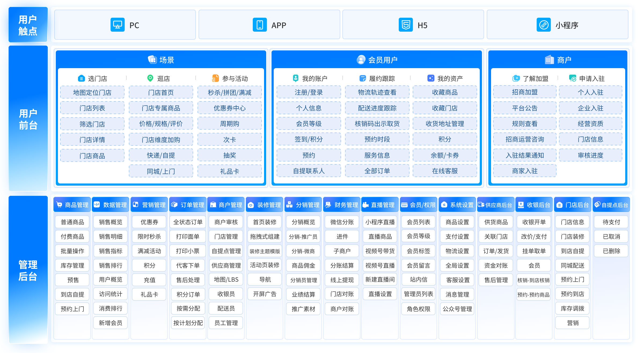The height and width of the screenshot is (353, 644).
Task: Click the 逛店 location pin icon
Action: (x=150, y=78)
